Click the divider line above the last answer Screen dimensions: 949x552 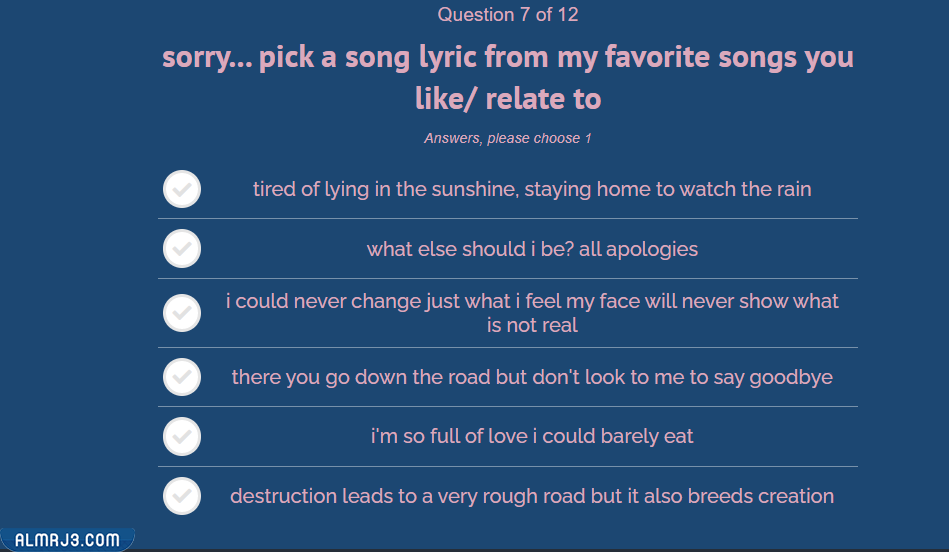point(508,466)
